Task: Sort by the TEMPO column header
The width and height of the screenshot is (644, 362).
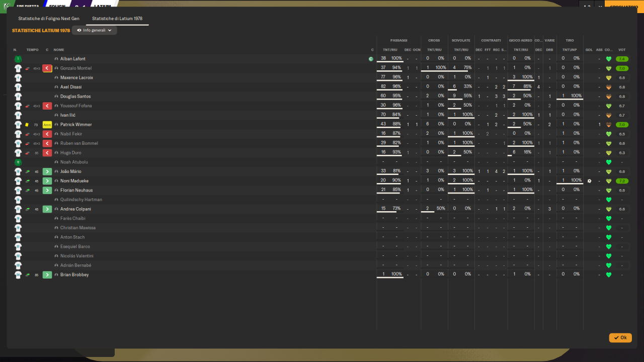Action: pyautogui.click(x=32, y=50)
